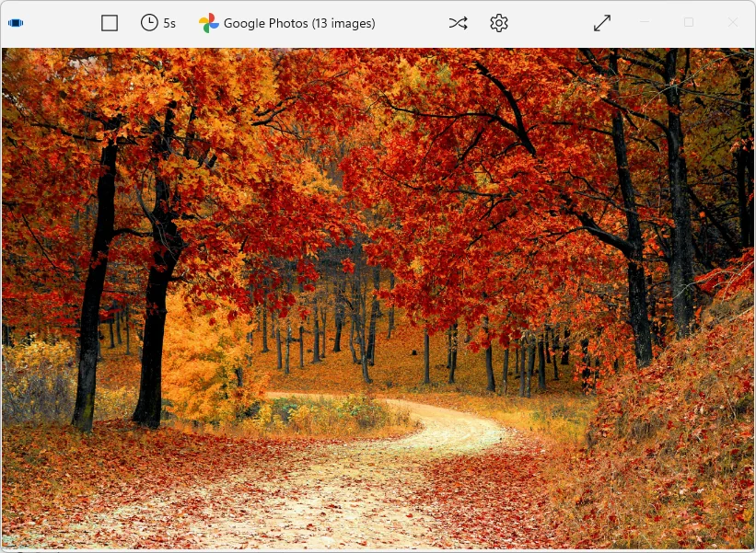
Task: Stop the slideshow with the square button
Action: 110,23
